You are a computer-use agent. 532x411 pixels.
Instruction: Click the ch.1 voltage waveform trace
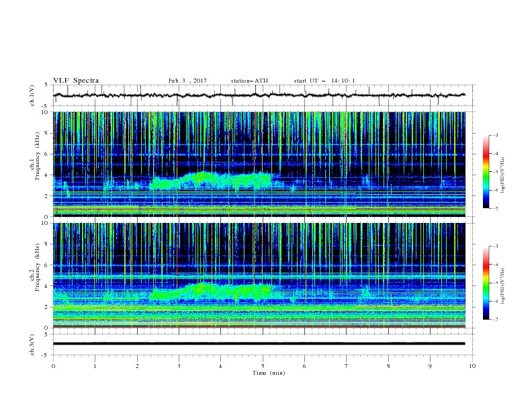click(259, 95)
